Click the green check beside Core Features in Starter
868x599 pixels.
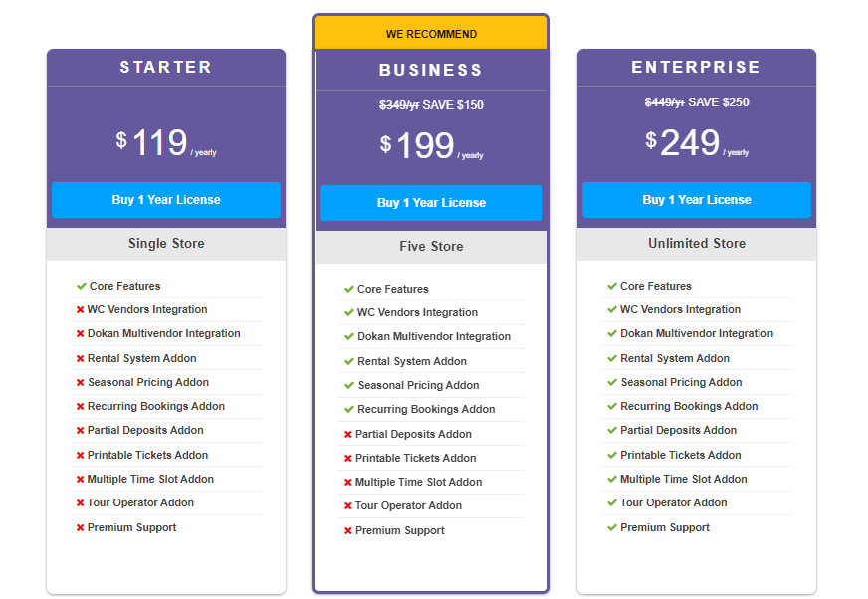[x=80, y=286]
